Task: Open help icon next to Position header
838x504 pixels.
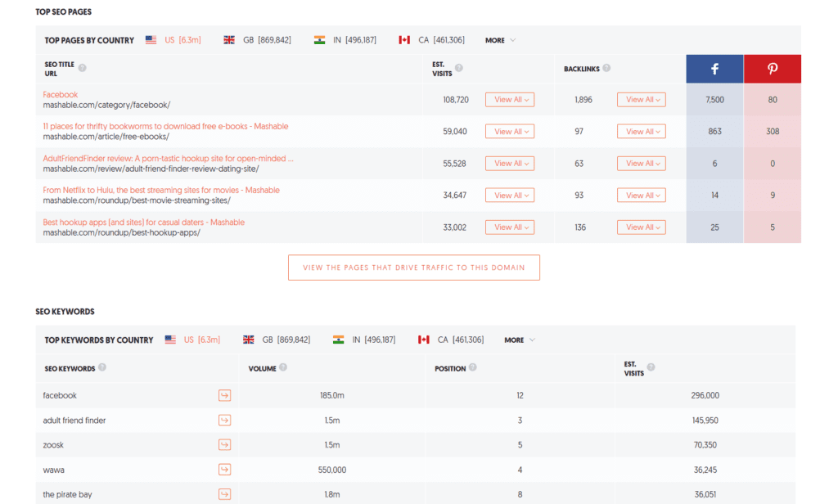Action: pyautogui.click(x=473, y=367)
